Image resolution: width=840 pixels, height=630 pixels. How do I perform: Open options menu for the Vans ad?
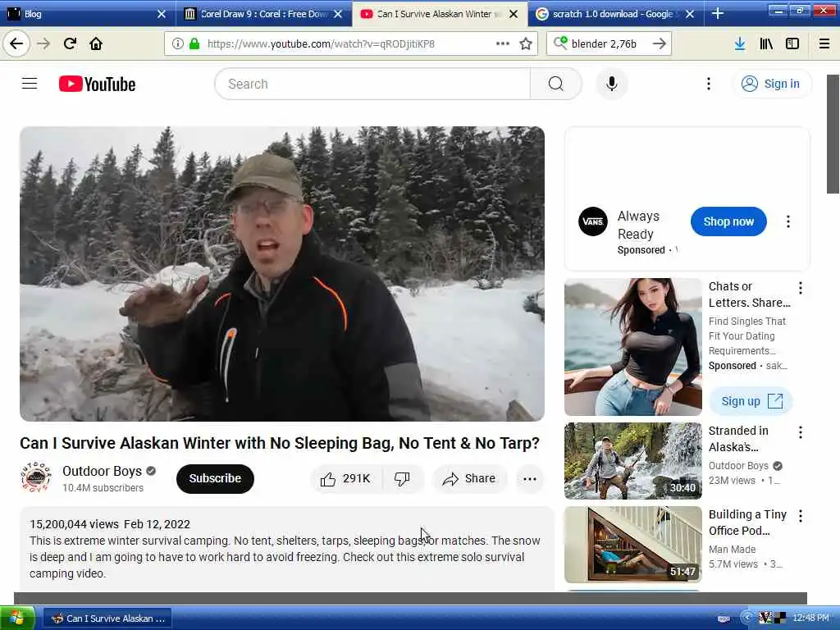point(788,221)
